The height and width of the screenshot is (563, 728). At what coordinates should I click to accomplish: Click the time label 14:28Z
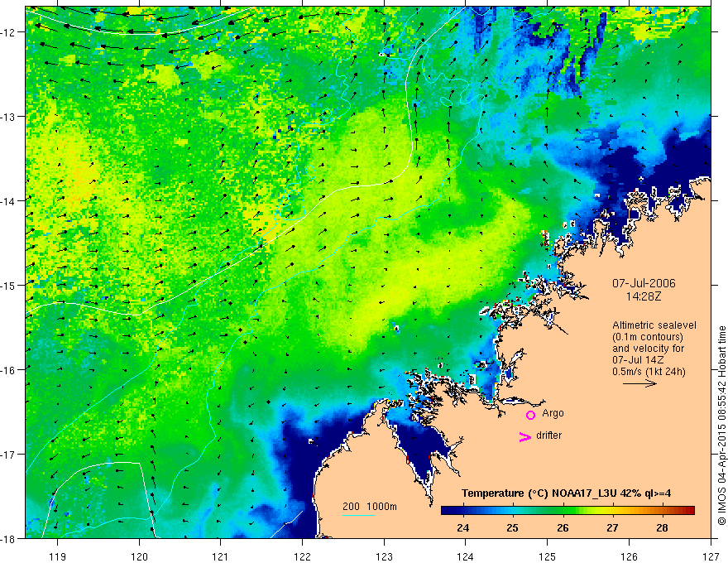pos(643,296)
